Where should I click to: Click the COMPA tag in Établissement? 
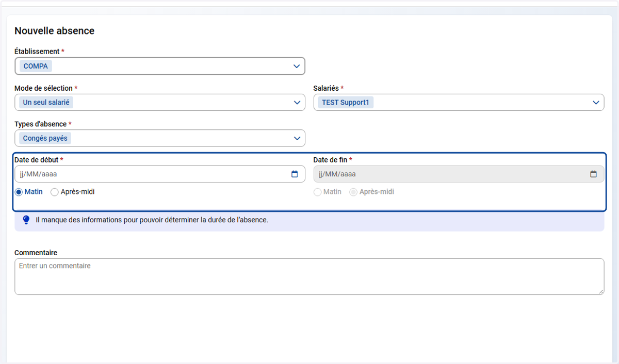(x=36, y=66)
